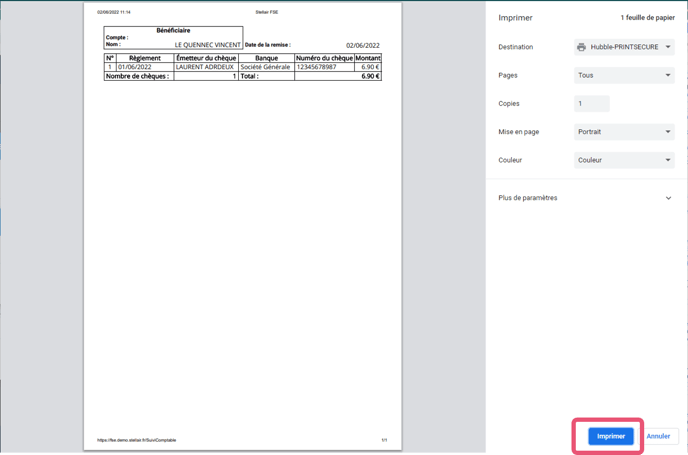Image resolution: width=688 pixels, height=455 pixels.
Task: Cancel printing with the Annuler button
Action: (x=658, y=436)
